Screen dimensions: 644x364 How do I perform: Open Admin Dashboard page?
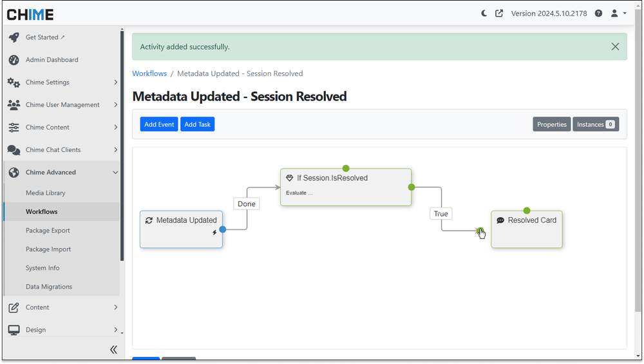(52, 60)
